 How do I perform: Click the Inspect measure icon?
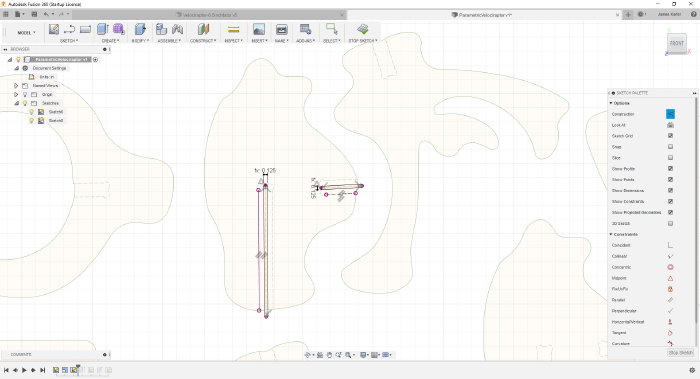click(233, 29)
